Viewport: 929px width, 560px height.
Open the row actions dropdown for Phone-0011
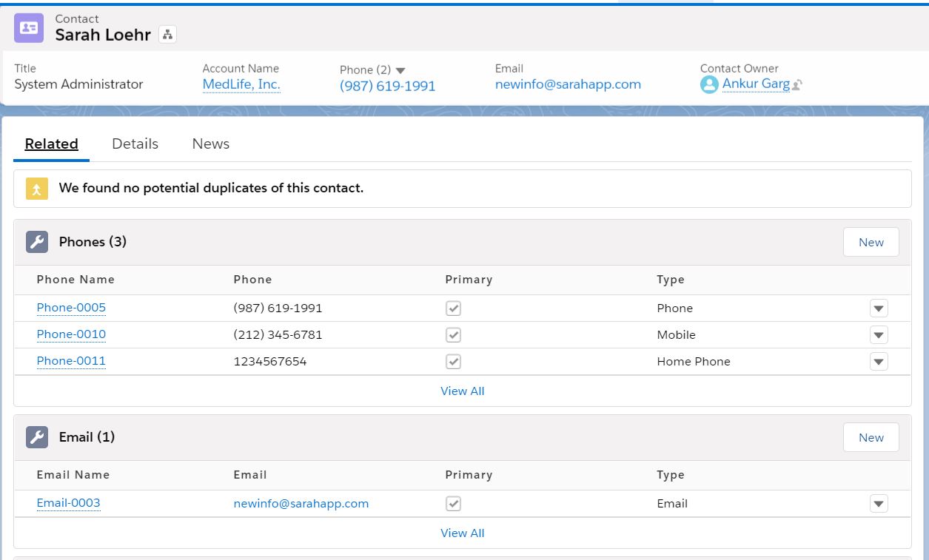click(878, 361)
